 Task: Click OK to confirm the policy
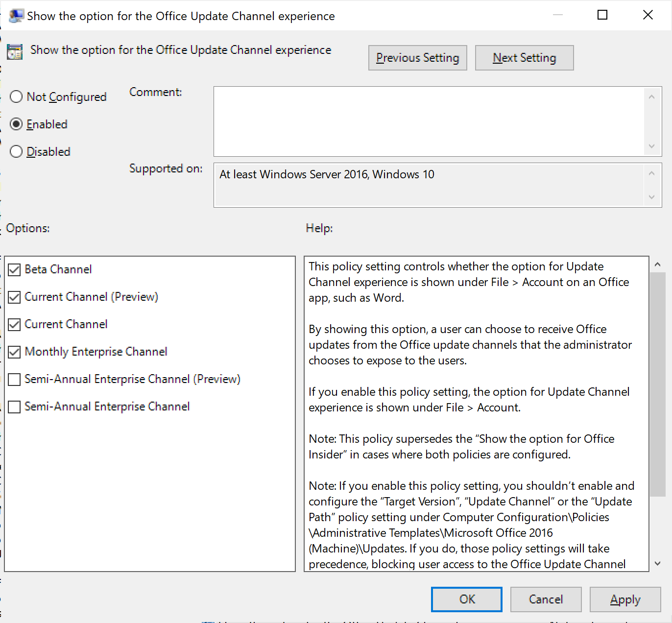[466, 599]
